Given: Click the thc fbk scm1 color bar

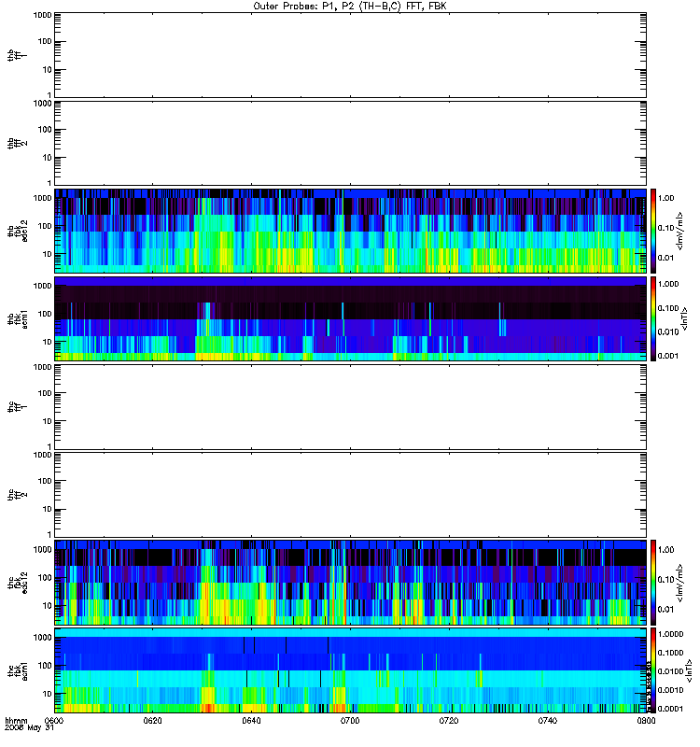Looking at the screenshot, I should click(x=653, y=670).
